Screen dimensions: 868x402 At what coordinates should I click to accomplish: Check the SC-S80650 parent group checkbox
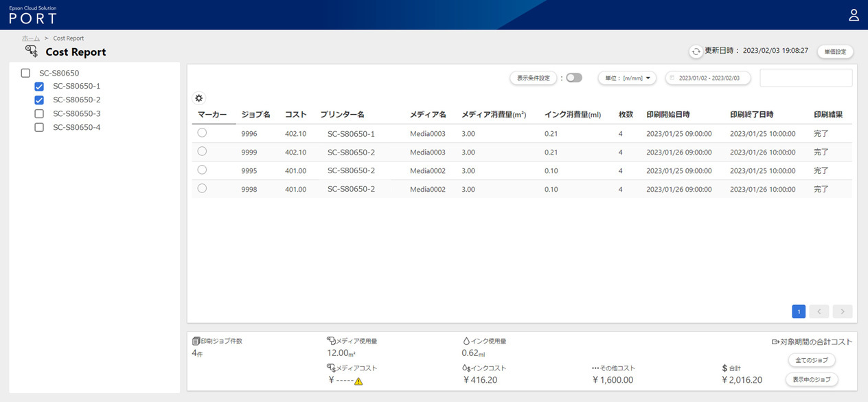[x=25, y=73]
